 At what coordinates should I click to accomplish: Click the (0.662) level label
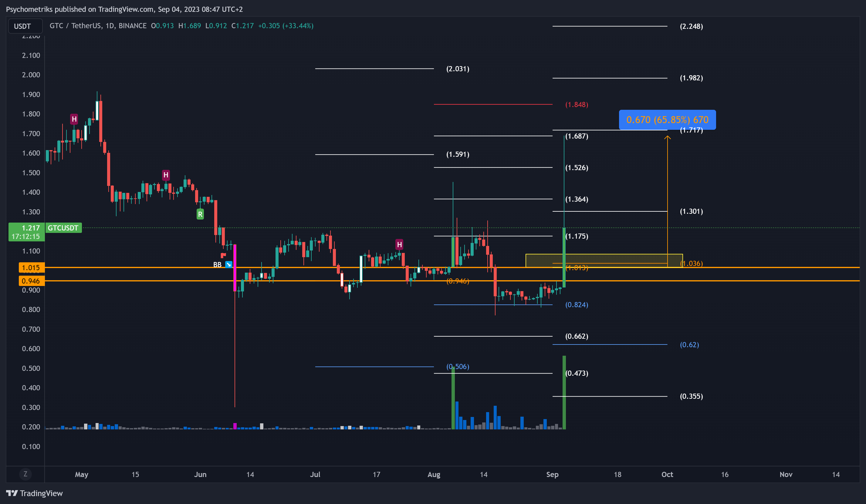click(577, 336)
